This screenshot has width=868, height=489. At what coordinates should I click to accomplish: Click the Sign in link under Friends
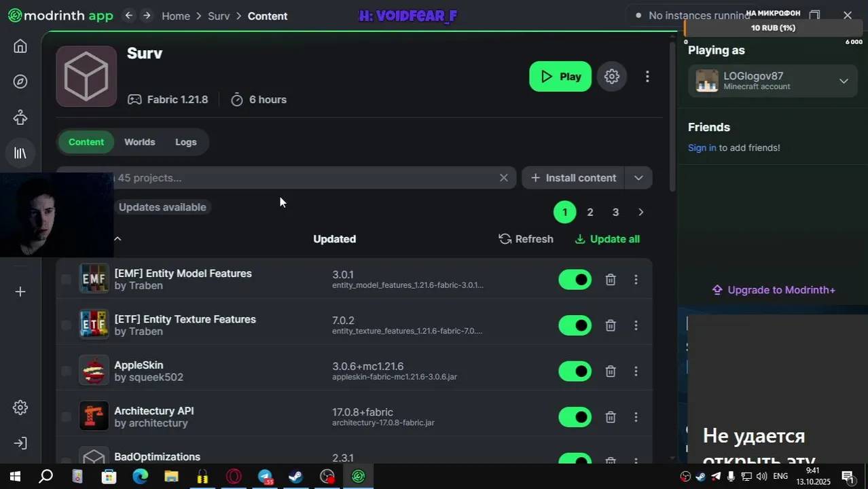(x=702, y=147)
